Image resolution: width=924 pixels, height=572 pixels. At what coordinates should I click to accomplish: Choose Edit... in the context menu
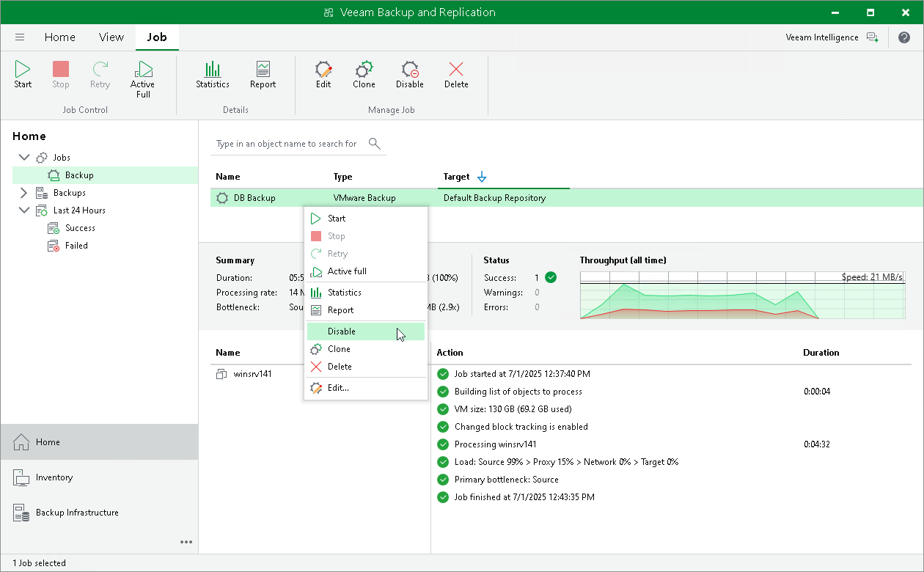click(x=365, y=388)
